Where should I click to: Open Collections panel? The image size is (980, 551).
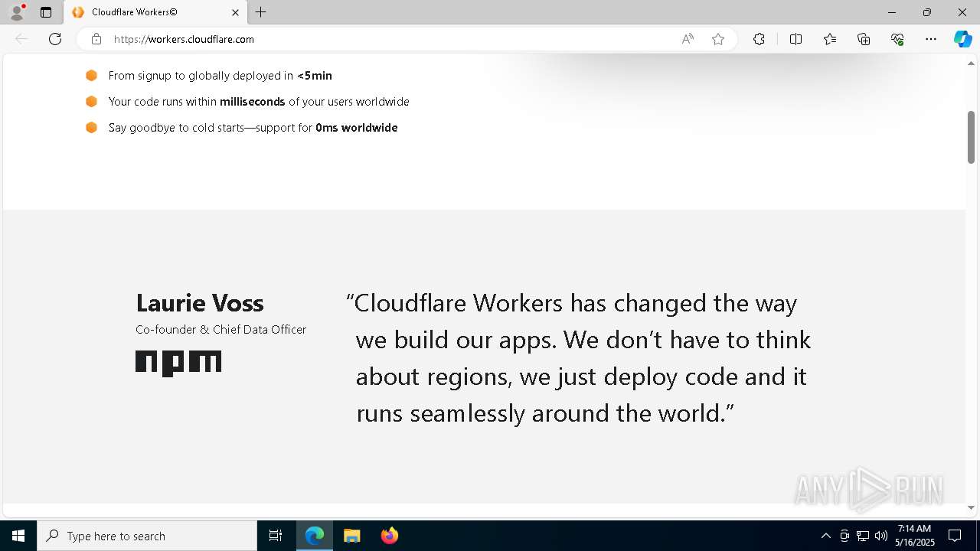point(864,39)
